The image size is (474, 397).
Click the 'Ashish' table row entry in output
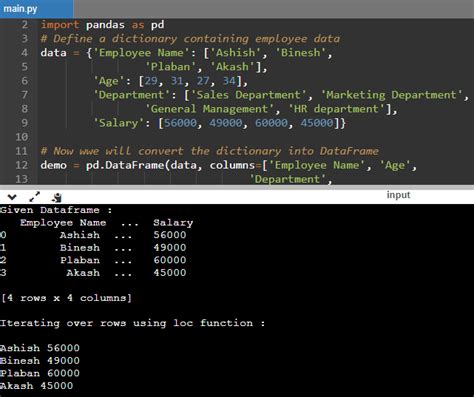coord(80,235)
